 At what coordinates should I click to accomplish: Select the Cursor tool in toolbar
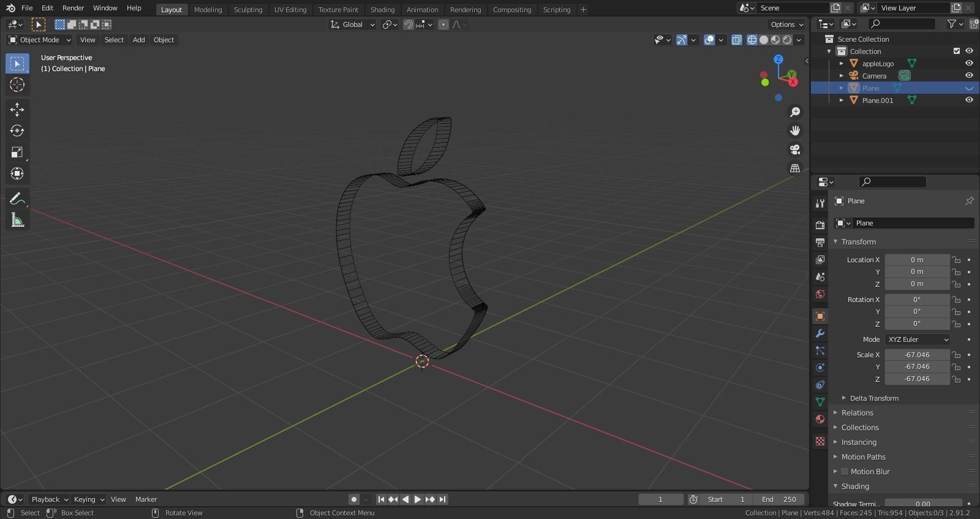pos(17,85)
